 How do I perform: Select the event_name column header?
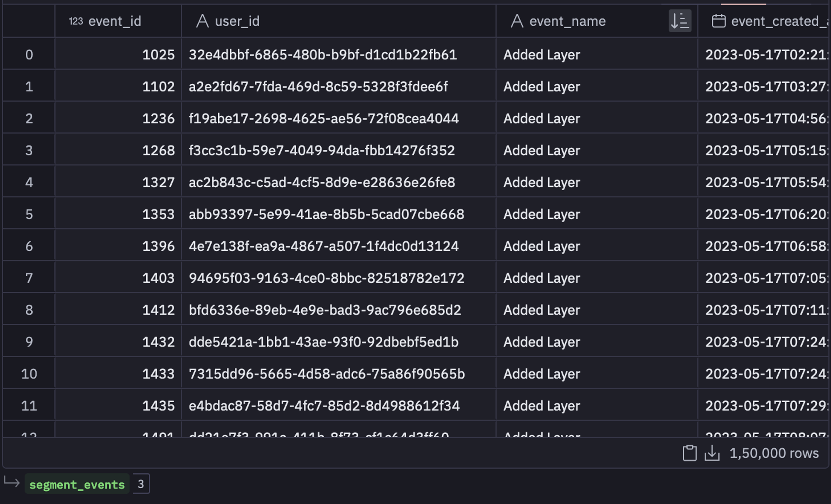(x=597, y=21)
